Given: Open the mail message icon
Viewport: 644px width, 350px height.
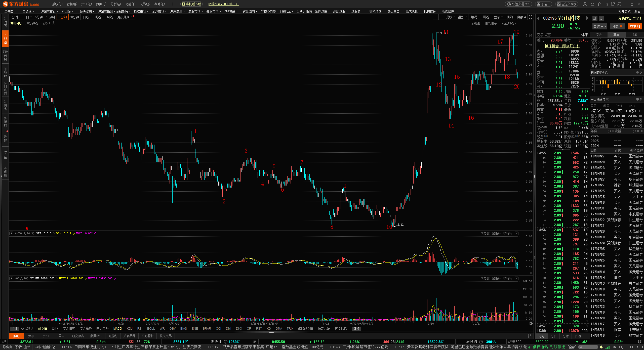Looking at the screenshot, I should 592,4.
